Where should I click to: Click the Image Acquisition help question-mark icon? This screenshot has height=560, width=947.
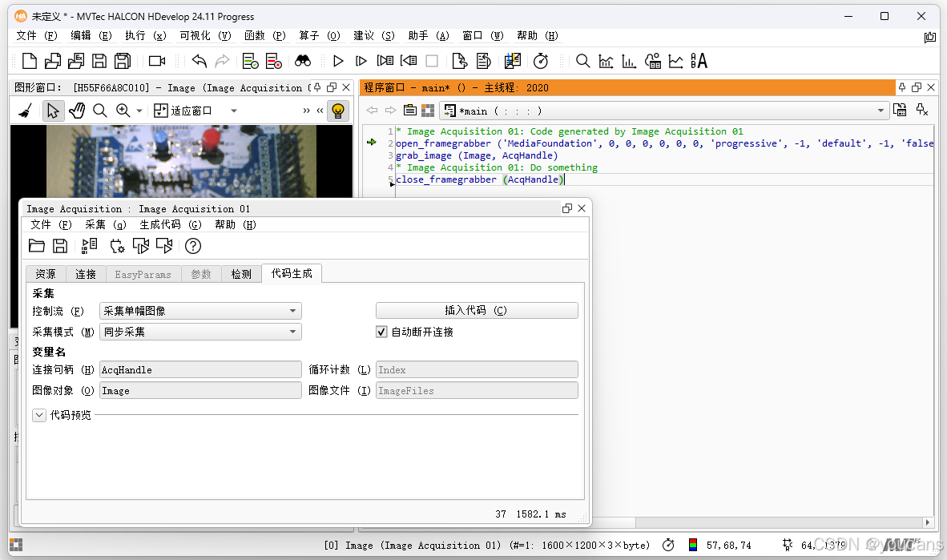[x=192, y=246]
